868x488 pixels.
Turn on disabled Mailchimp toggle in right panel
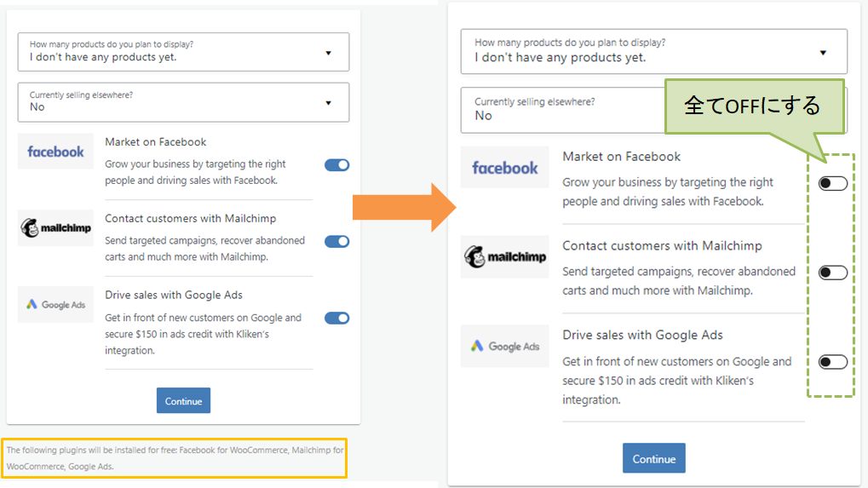tap(832, 273)
